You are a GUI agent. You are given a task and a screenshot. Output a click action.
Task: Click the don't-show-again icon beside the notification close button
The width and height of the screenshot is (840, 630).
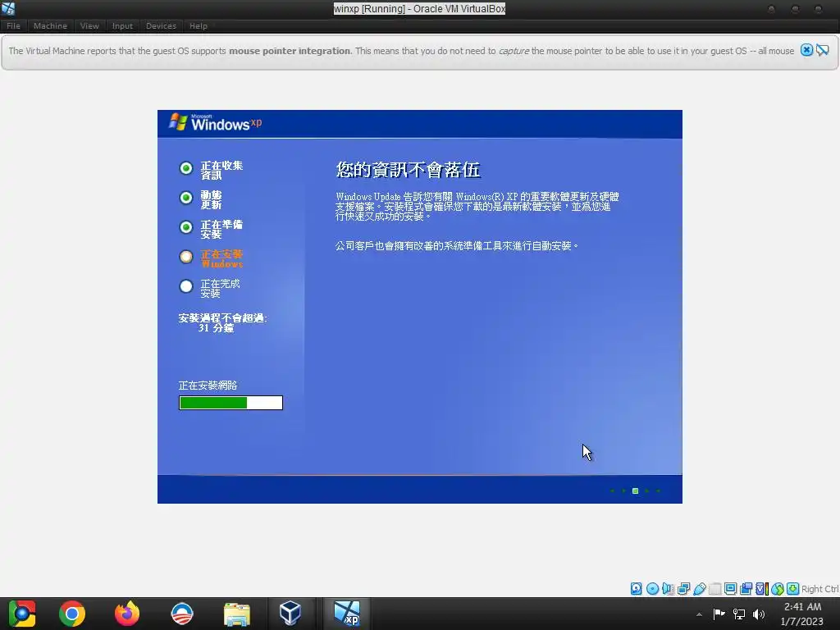pyautogui.click(x=822, y=50)
